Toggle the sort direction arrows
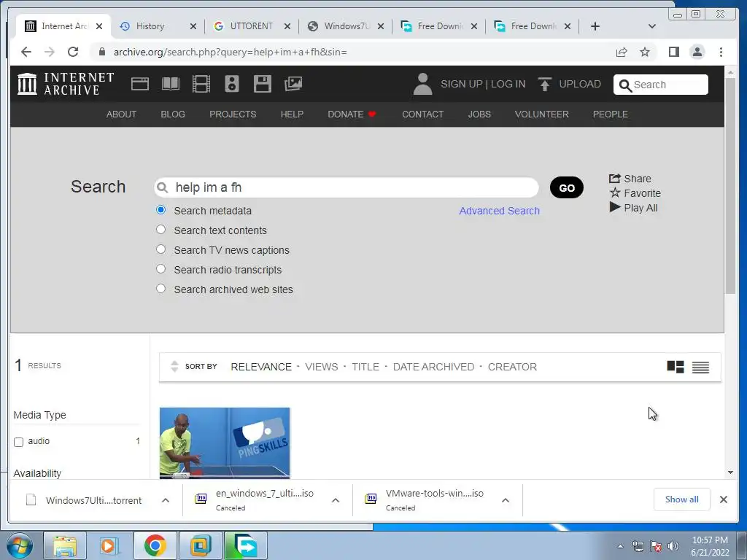Image resolution: width=747 pixels, height=560 pixels. click(x=174, y=366)
